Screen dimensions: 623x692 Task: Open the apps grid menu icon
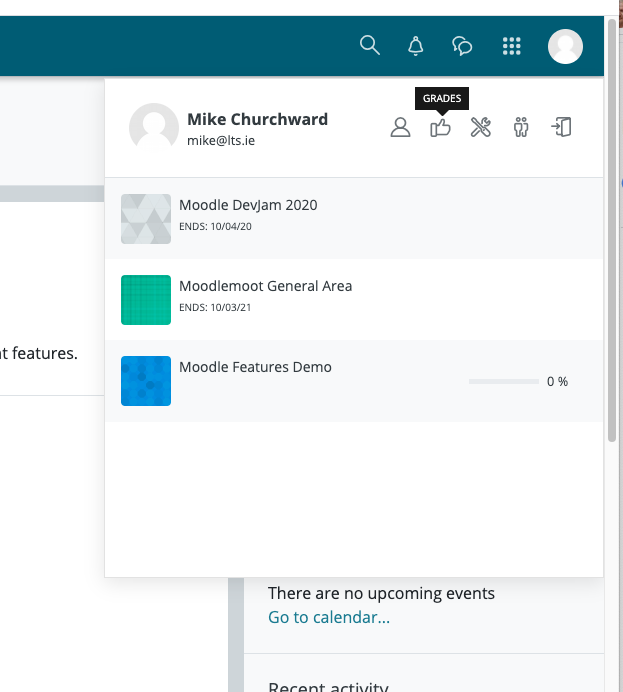pos(511,46)
